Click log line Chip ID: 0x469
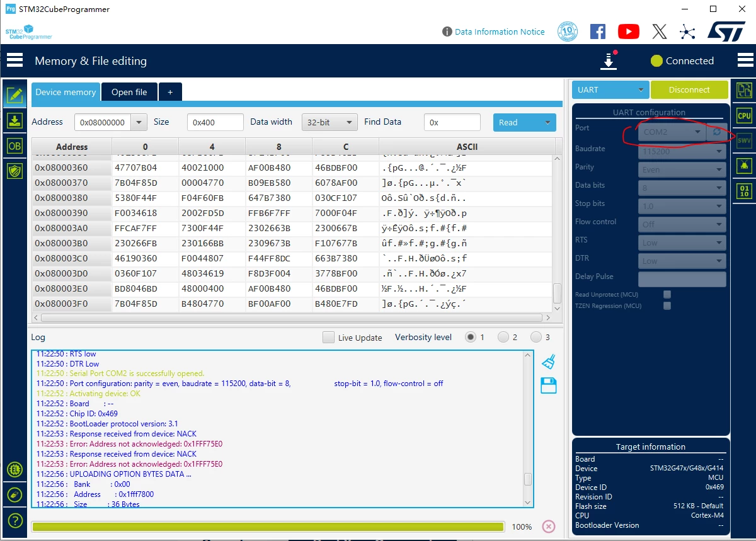 (77, 414)
